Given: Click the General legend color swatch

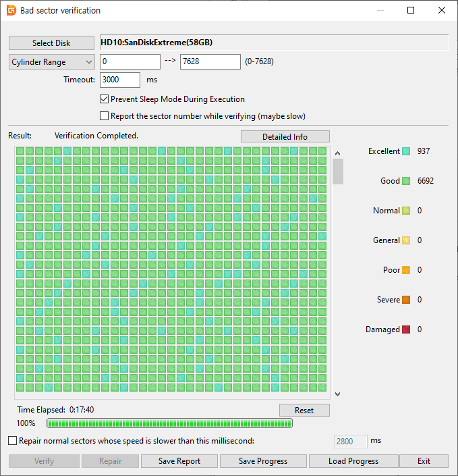Looking at the screenshot, I should point(406,240).
